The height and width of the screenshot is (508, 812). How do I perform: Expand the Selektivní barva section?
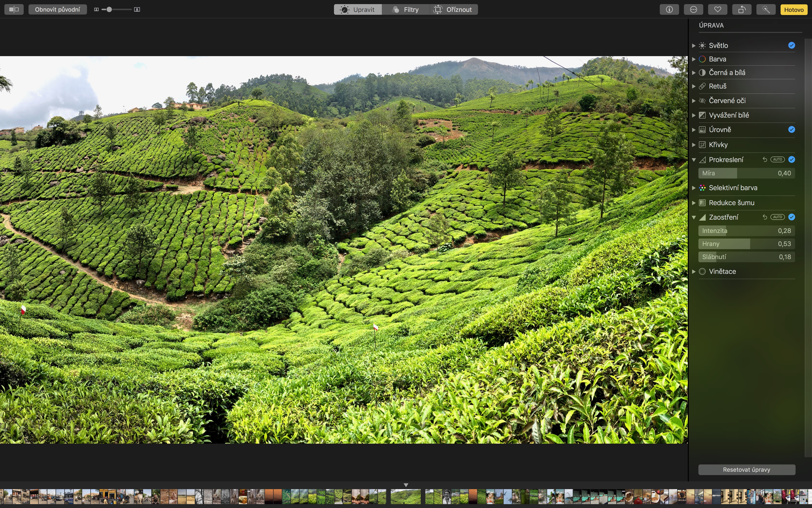(x=694, y=188)
